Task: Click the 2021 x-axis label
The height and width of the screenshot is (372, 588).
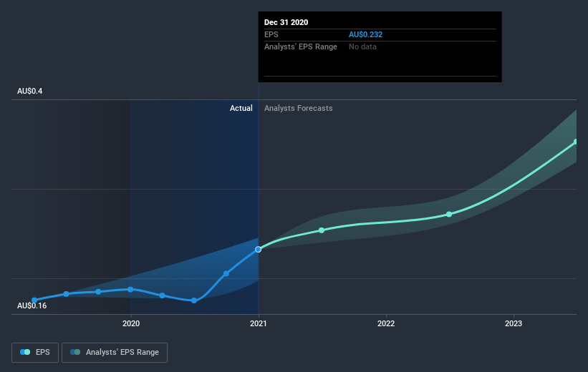Action: (x=259, y=323)
